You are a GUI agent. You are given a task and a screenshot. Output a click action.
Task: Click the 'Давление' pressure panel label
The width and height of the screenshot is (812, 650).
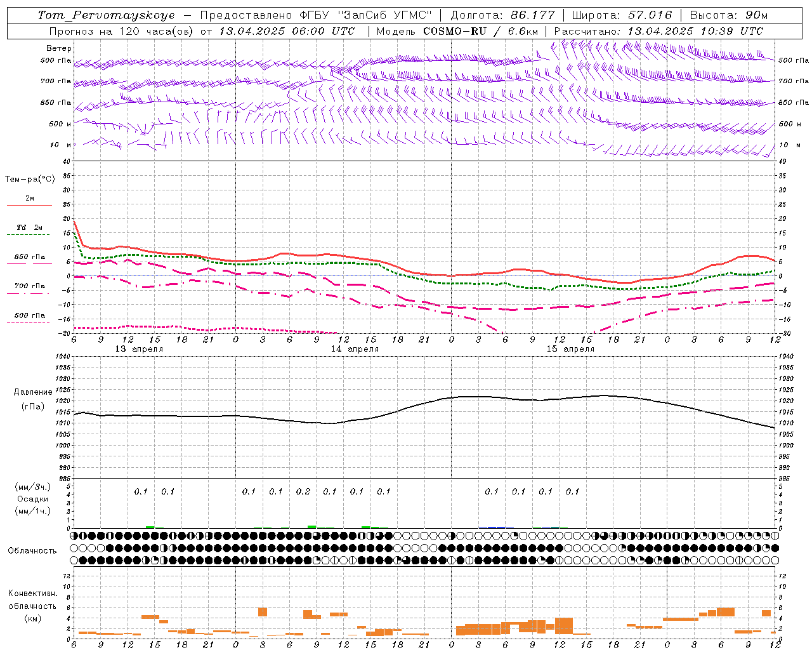(32, 392)
